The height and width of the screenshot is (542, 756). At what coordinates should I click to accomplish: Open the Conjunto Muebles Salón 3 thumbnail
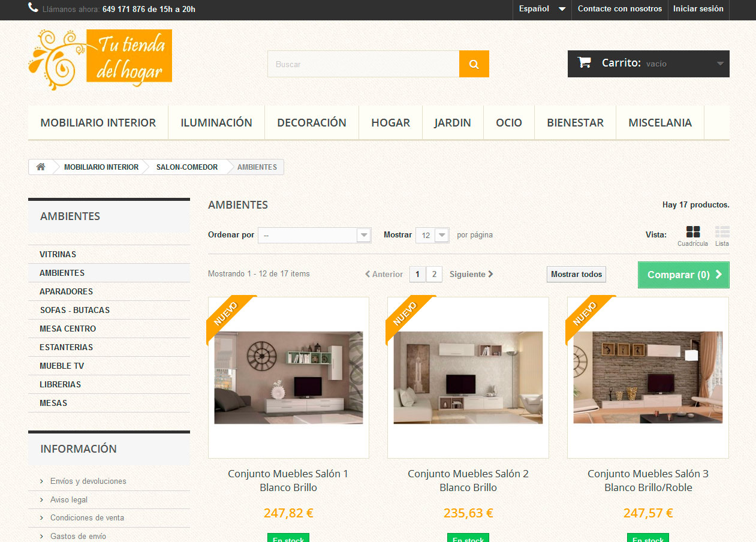[x=648, y=378]
